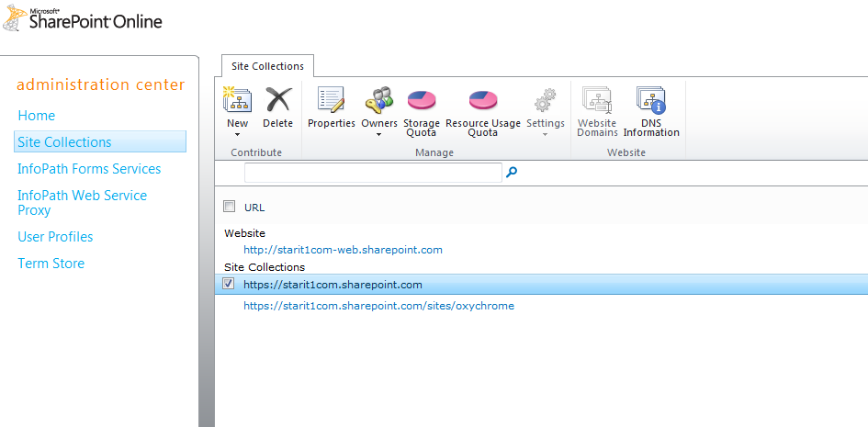Click the Delete X icon

[278, 100]
